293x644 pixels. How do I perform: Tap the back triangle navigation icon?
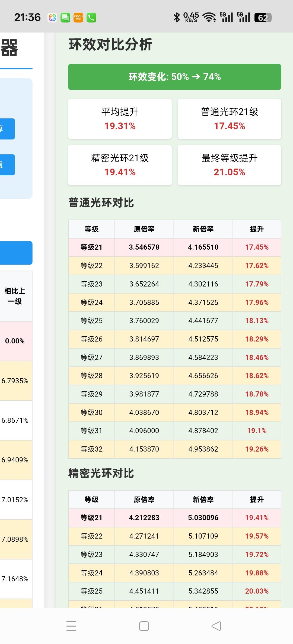(x=216, y=626)
